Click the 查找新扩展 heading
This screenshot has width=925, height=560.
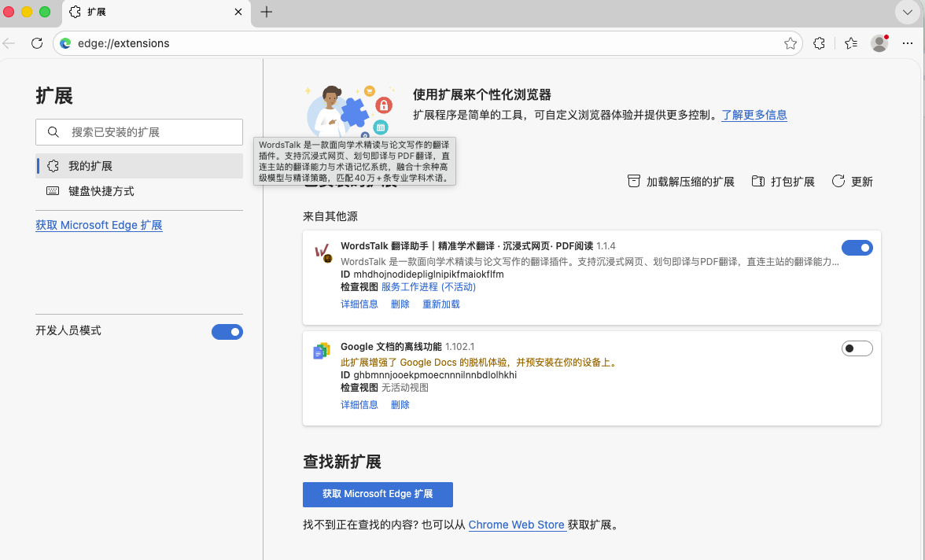[342, 462]
